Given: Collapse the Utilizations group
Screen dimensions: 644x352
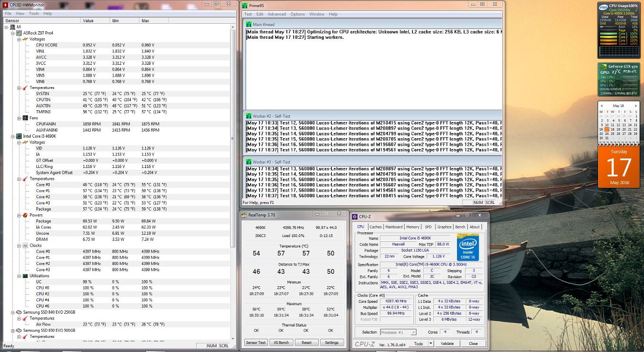Looking at the screenshot, I should [19, 276].
